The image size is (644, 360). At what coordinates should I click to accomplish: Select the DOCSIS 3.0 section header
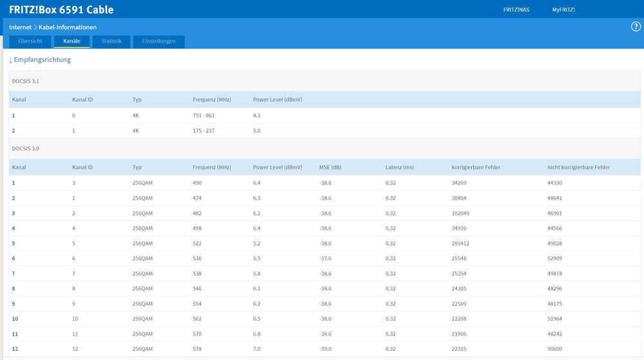point(26,148)
